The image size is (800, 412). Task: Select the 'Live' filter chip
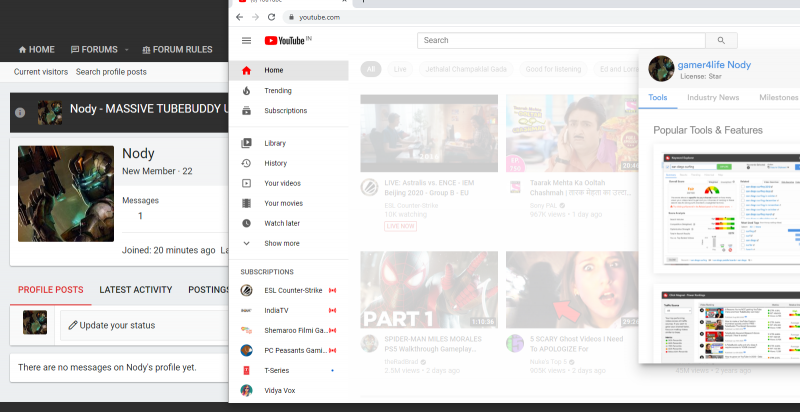400,69
